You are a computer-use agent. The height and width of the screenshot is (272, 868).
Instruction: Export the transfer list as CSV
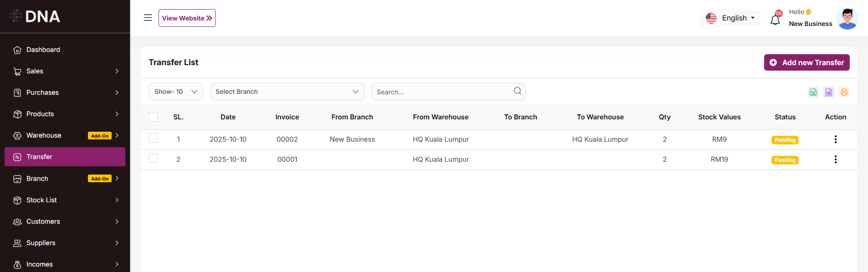[813, 92]
